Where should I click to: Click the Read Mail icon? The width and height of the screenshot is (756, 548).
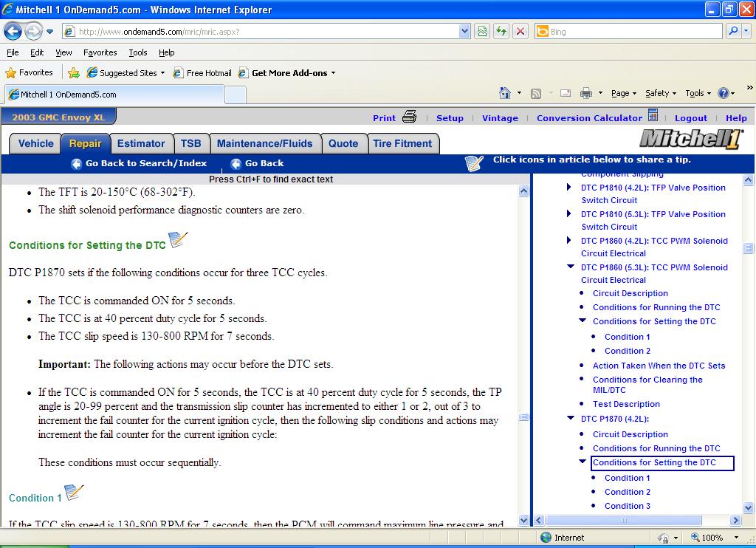point(566,93)
